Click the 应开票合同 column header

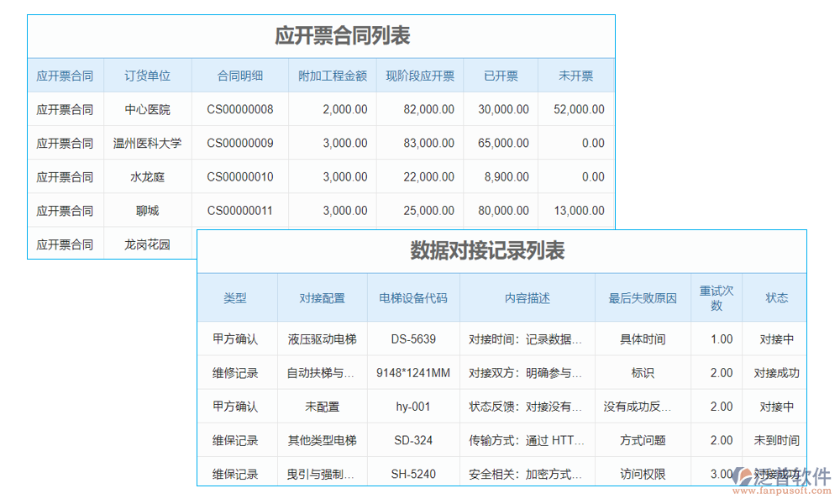[65, 75]
